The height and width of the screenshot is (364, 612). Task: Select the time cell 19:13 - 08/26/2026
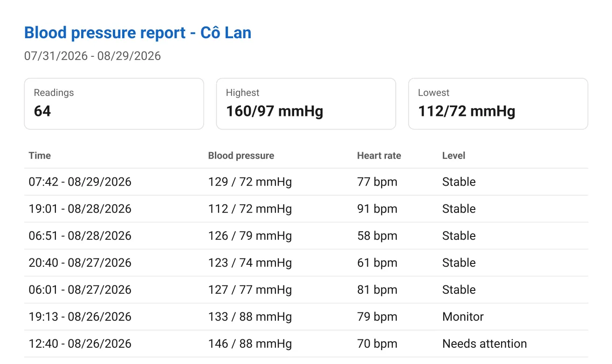pyautogui.click(x=80, y=317)
